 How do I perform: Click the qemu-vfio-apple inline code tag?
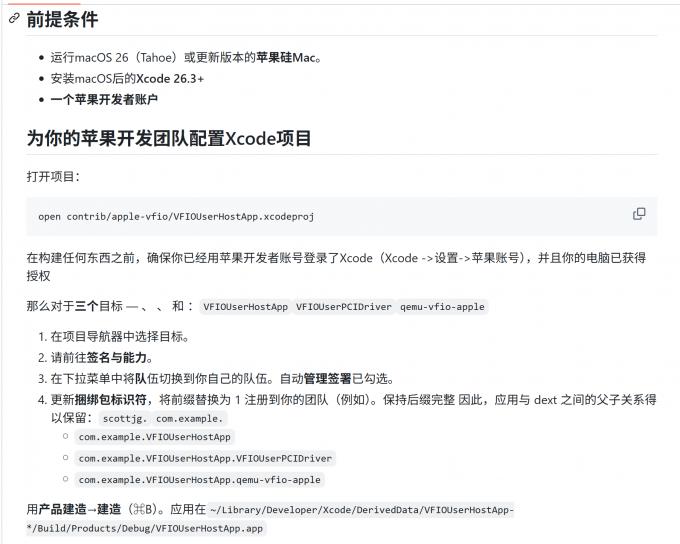(442, 307)
